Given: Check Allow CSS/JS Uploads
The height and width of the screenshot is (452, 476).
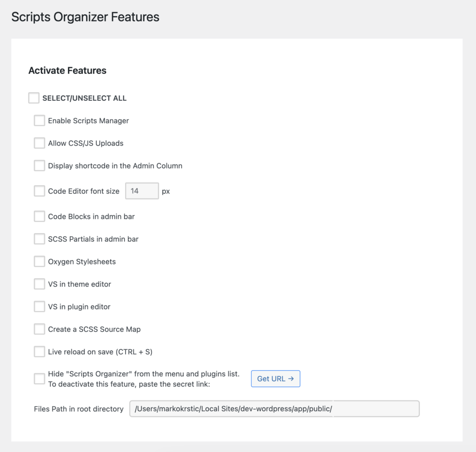Looking at the screenshot, I should [40, 143].
